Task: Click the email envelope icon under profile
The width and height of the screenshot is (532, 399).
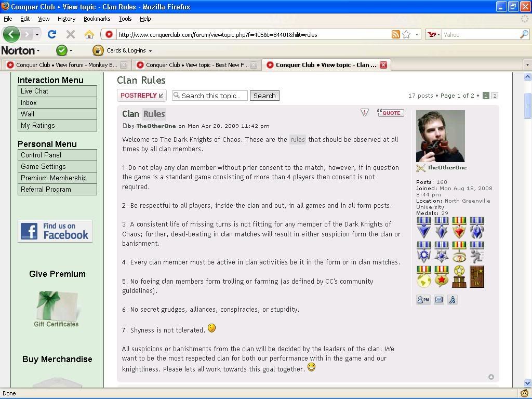Action: pos(439,300)
